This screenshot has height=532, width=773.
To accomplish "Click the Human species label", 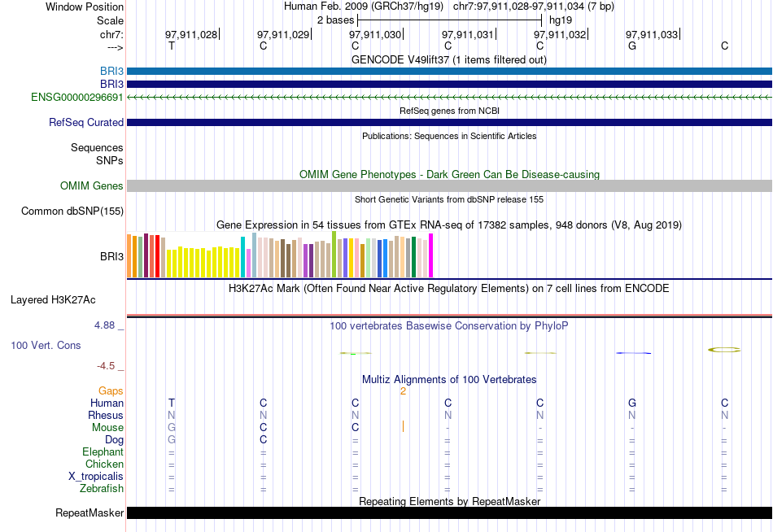I will coord(107,403).
